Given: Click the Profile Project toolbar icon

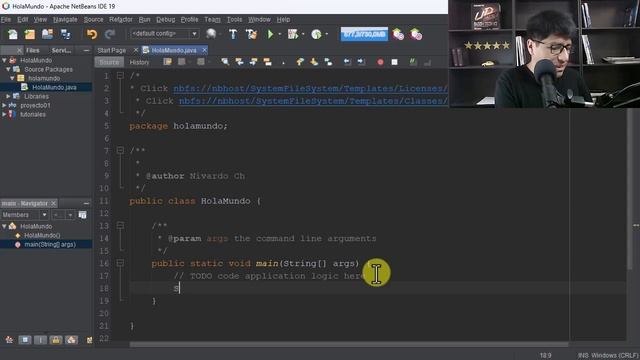Looking at the screenshot, I should point(316,34).
